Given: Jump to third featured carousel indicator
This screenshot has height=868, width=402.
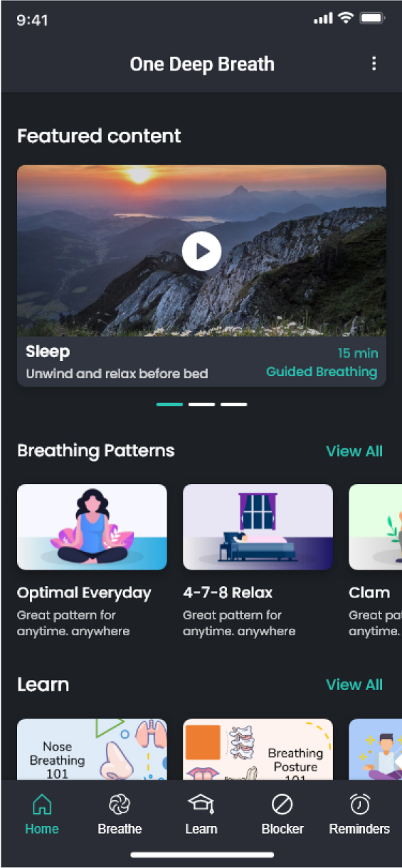Looking at the screenshot, I should [x=233, y=404].
